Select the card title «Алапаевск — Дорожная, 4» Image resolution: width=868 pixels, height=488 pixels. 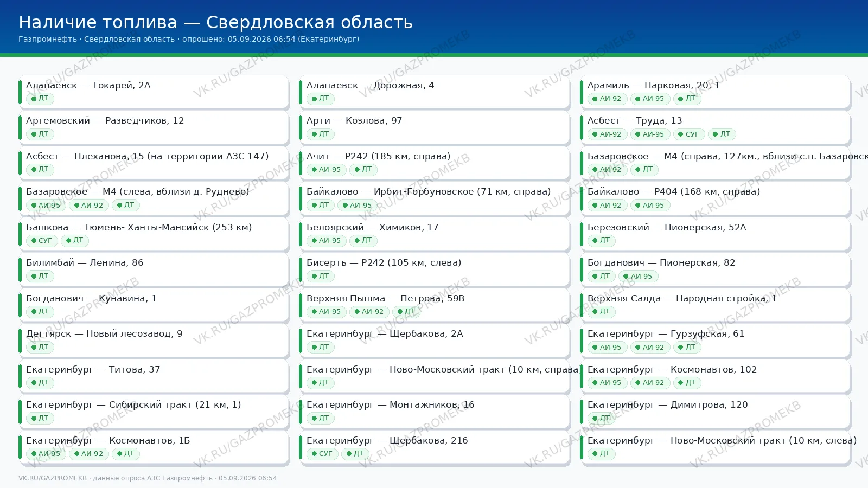pyautogui.click(x=370, y=85)
